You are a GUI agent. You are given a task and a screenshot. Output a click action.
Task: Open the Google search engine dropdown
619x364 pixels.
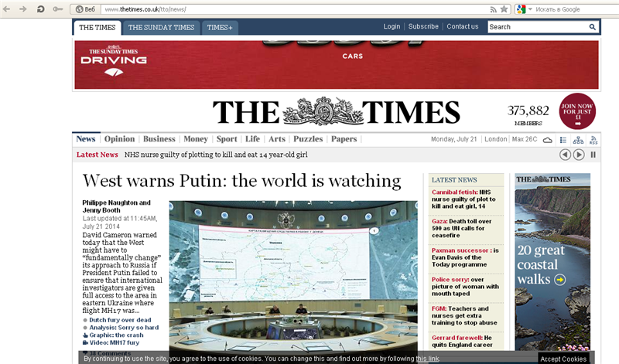point(531,9)
